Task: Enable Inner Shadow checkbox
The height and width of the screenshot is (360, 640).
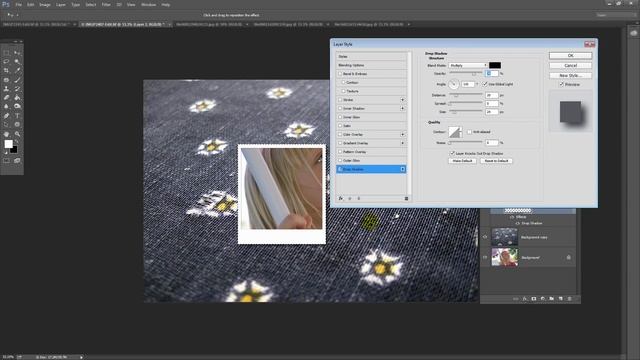Action: click(x=340, y=109)
